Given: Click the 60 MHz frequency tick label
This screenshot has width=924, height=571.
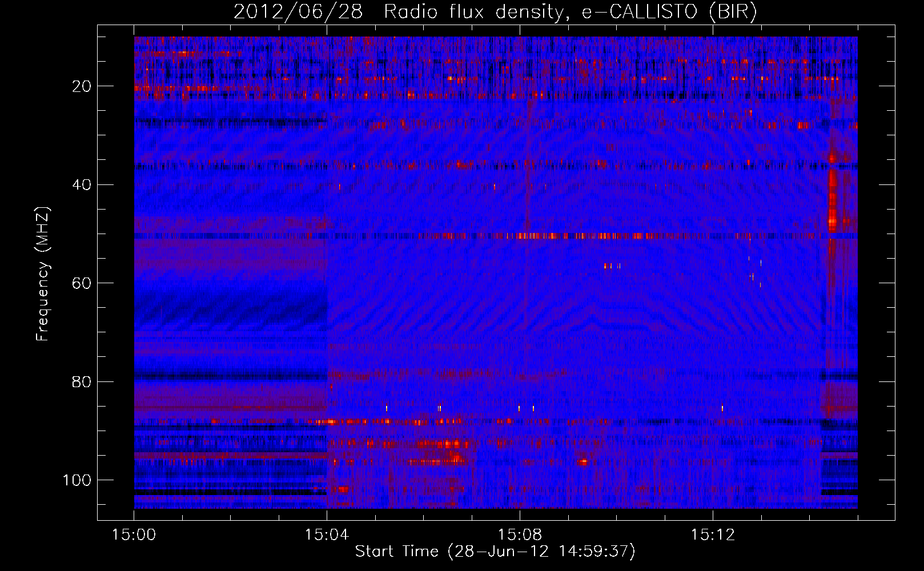Looking at the screenshot, I should click(x=82, y=283).
